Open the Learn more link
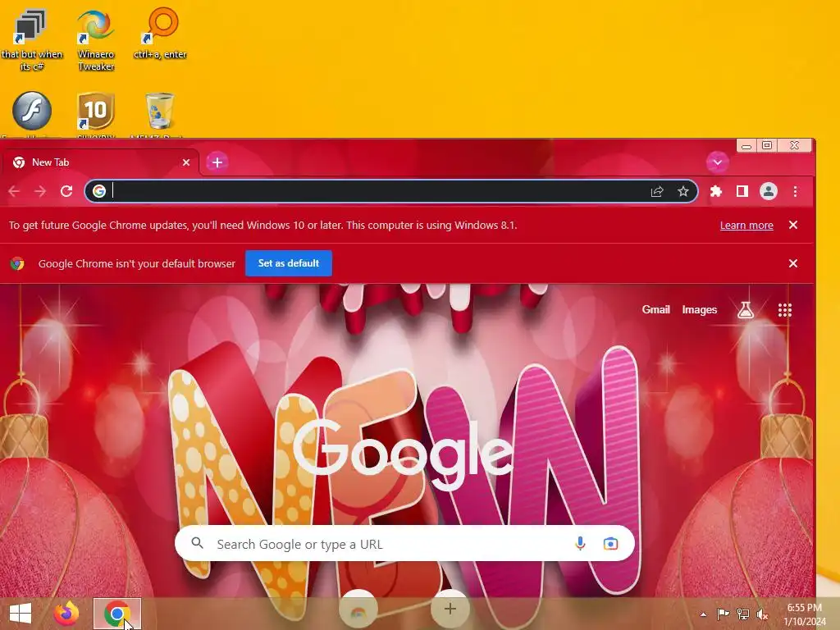This screenshot has width=840, height=630. tap(746, 225)
